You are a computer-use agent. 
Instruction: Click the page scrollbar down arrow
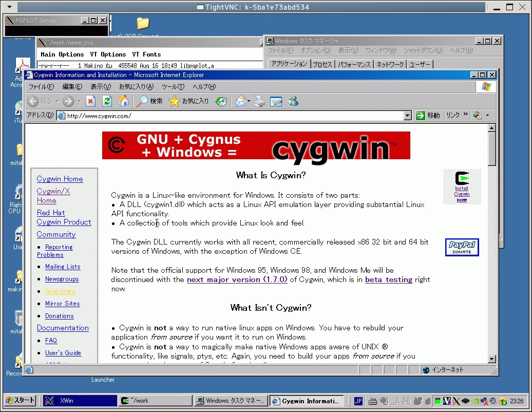tap(491, 359)
